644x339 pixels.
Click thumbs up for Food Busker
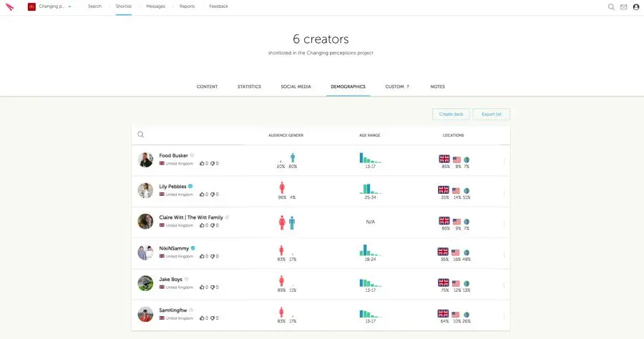click(203, 164)
